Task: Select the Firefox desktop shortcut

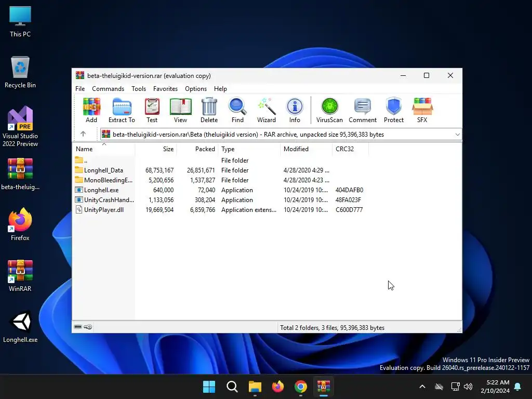Action: click(x=20, y=224)
